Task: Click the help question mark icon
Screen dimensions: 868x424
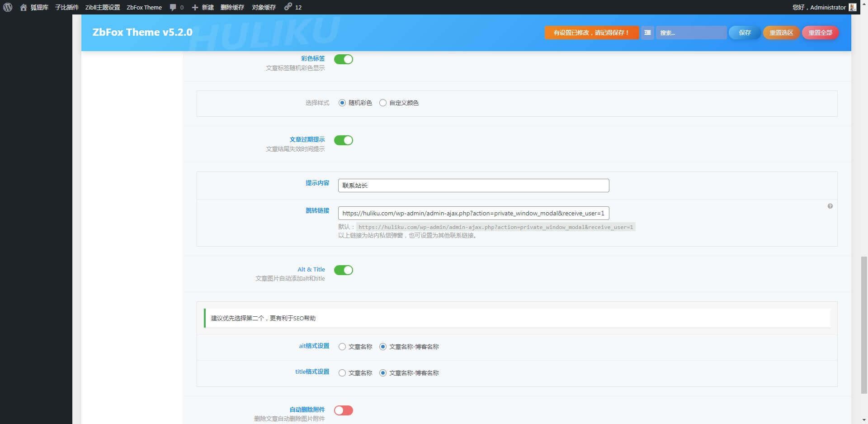Action: click(x=830, y=206)
